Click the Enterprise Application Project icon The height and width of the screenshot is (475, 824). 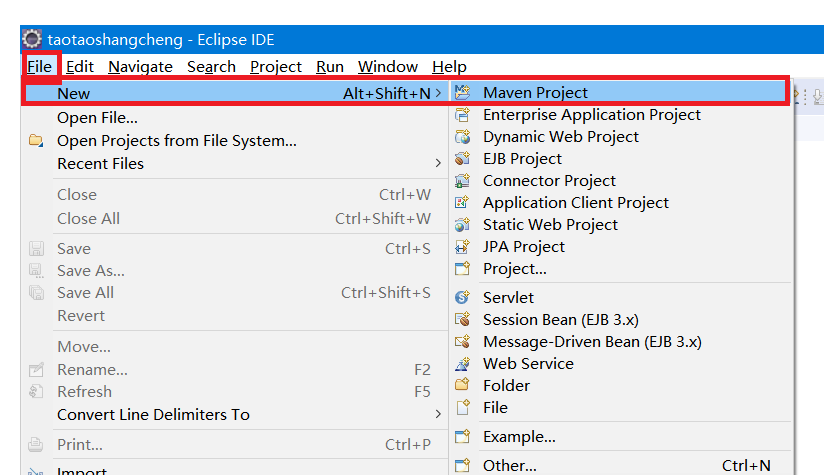pos(462,115)
